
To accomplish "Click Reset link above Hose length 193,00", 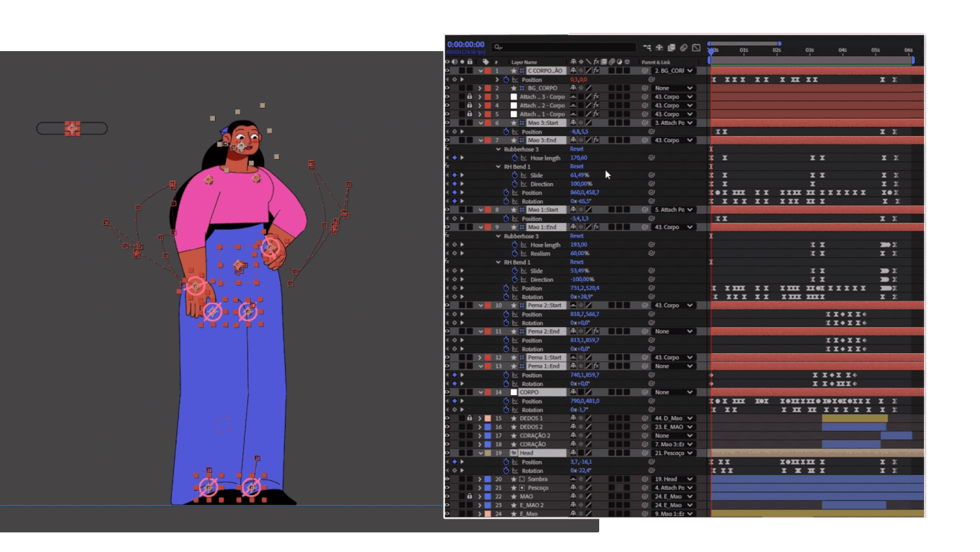I will click(577, 236).
